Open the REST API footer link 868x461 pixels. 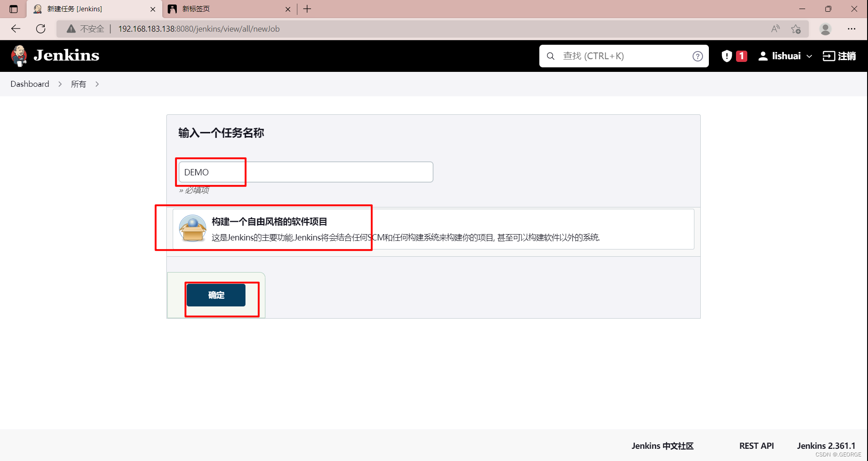click(x=756, y=446)
